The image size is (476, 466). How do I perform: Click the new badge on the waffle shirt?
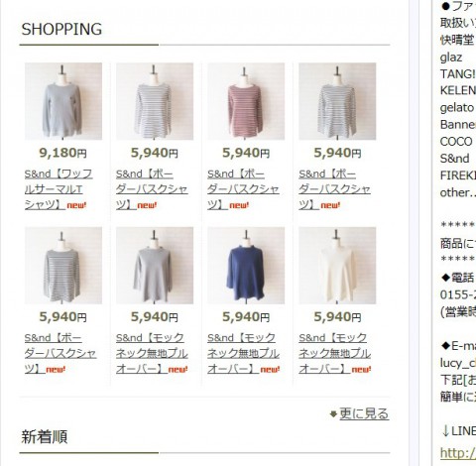coord(76,205)
